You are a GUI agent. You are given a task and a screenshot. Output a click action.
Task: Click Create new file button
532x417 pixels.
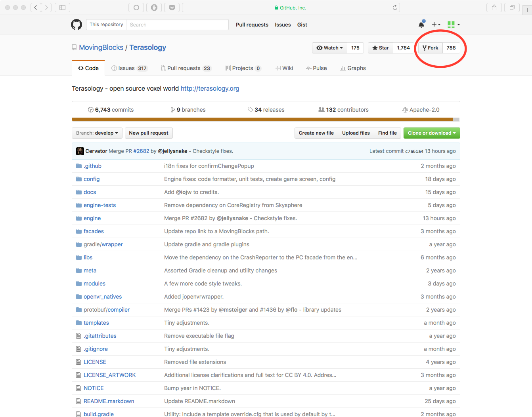tap(316, 133)
